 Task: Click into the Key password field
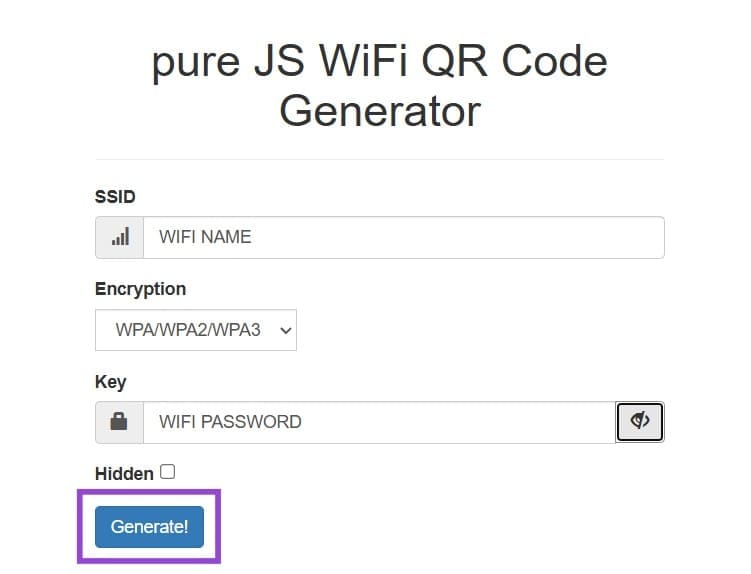378,422
